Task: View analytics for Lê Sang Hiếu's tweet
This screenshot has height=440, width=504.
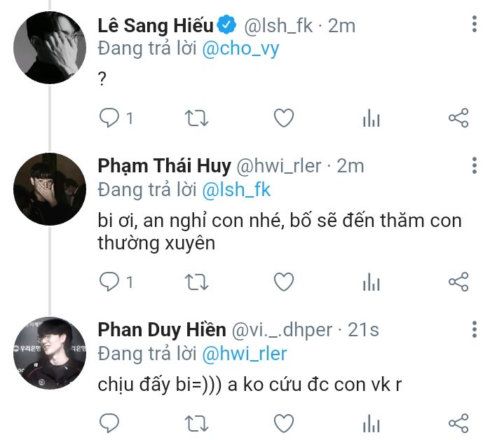Action: pos(371,119)
